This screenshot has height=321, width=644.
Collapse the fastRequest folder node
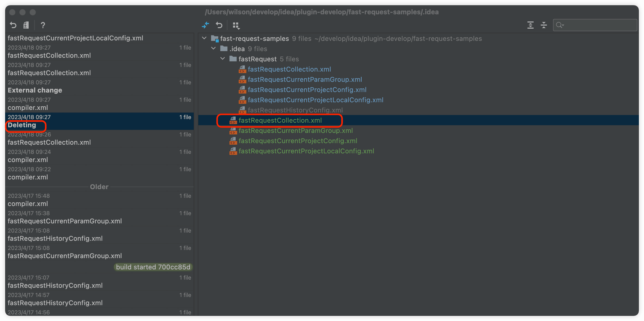point(223,59)
